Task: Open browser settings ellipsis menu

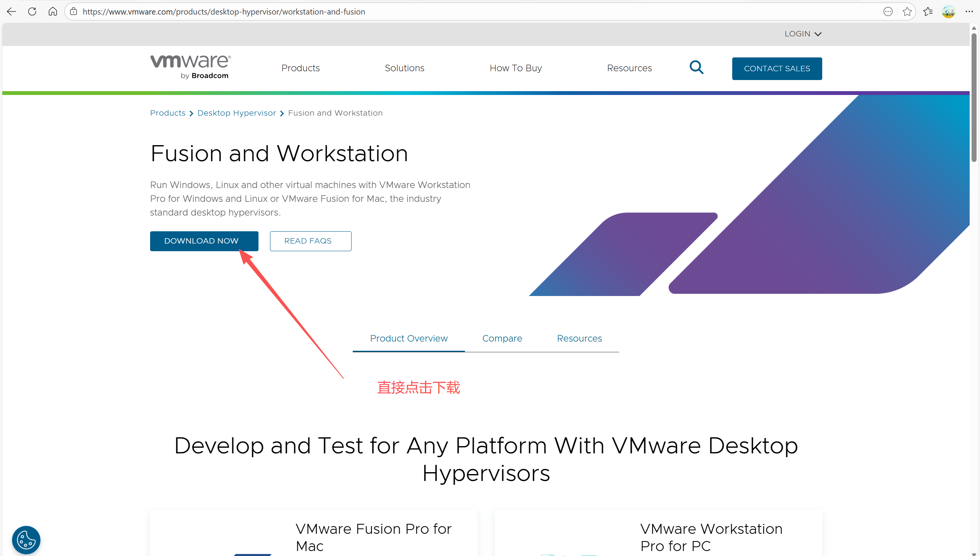Action: coord(969,11)
